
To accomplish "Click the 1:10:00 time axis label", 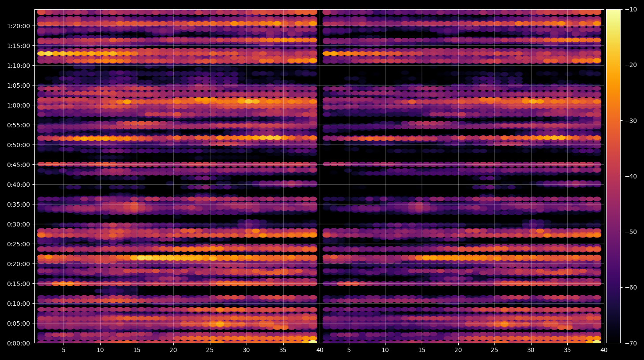I will (x=19, y=66).
